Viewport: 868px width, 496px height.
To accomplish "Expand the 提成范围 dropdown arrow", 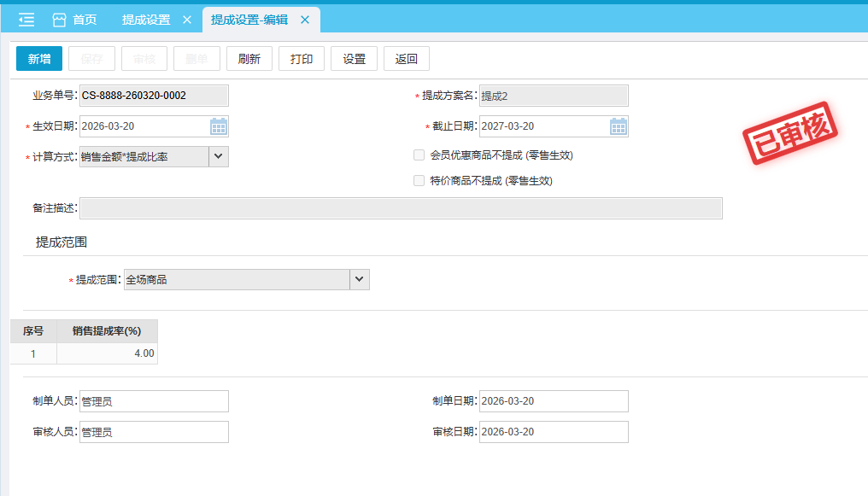I will [x=360, y=279].
